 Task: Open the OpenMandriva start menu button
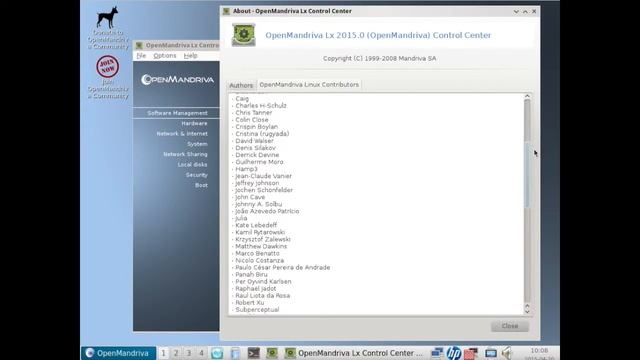pyautogui.click(x=118, y=353)
